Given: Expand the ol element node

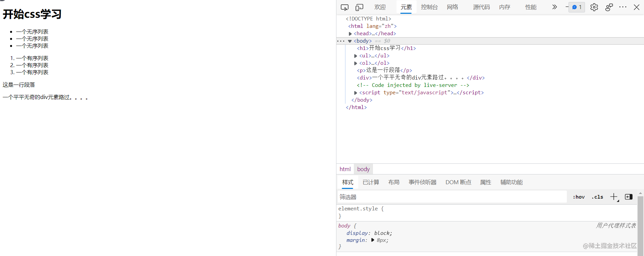Looking at the screenshot, I should (x=356, y=63).
